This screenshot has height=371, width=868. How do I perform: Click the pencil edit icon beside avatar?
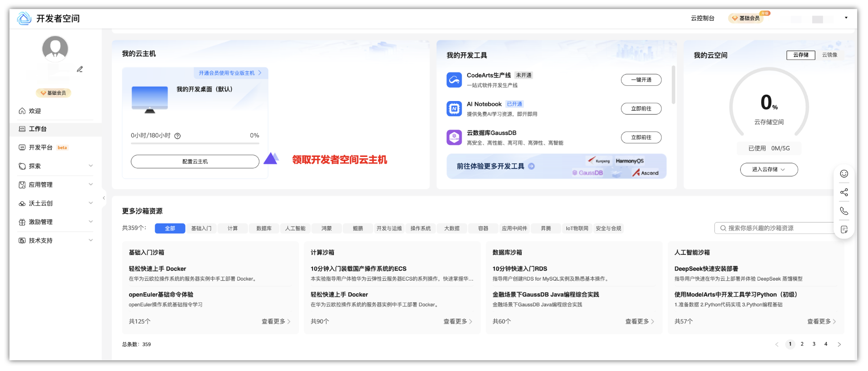80,69
